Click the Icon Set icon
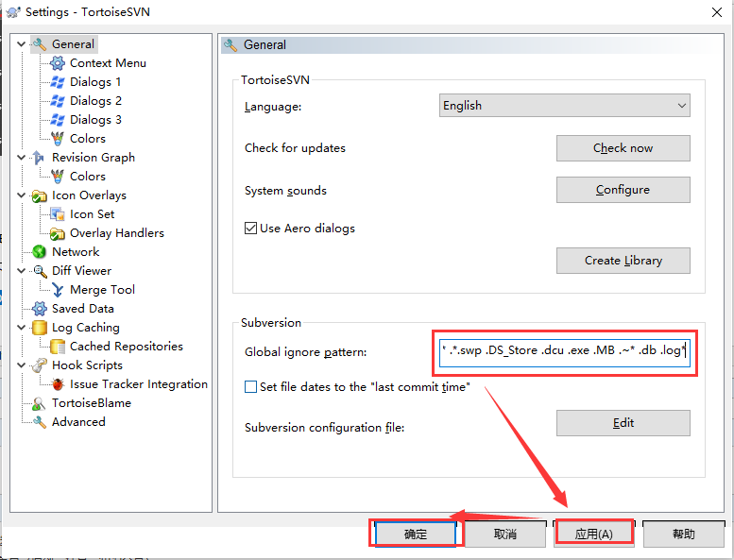This screenshot has width=734, height=560. [57, 214]
